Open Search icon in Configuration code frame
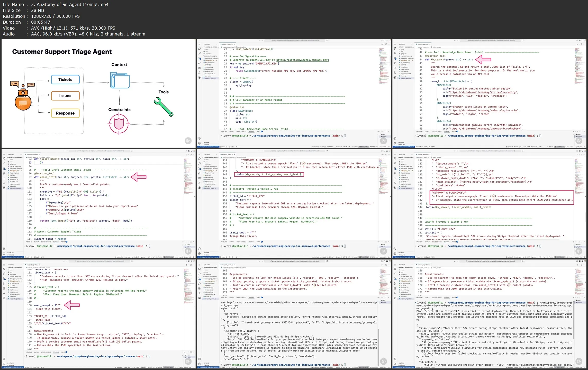Image resolution: width=588 pixels, height=370 pixels. (200, 53)
